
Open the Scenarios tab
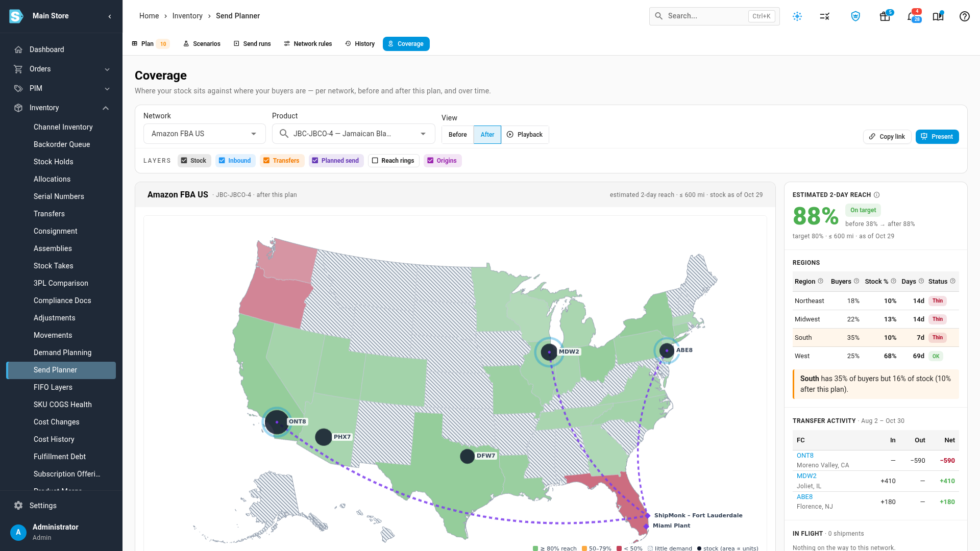[202, 44]
